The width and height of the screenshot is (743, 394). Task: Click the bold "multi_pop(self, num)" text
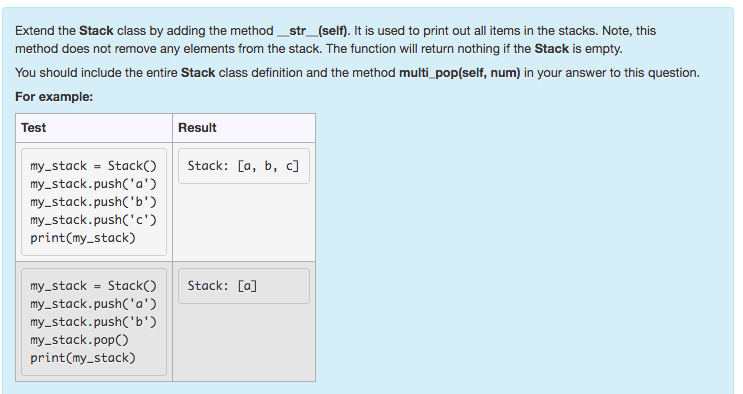pyautogui.click(x=460, y=73)
